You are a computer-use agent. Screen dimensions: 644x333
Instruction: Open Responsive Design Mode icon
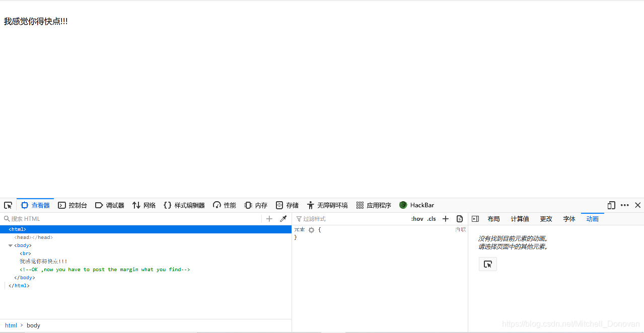click(611, 205)
